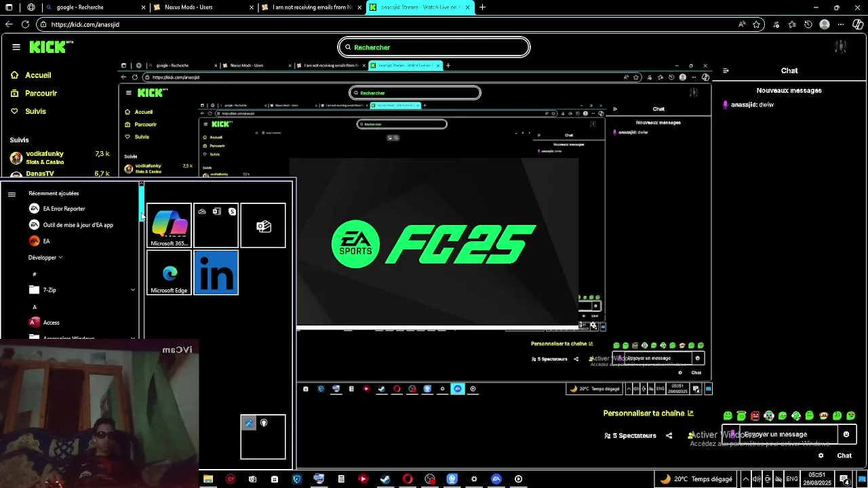Open the Microsoft Edge tile
This screenshot has height=488, width=868.
[x=169, y=272]
